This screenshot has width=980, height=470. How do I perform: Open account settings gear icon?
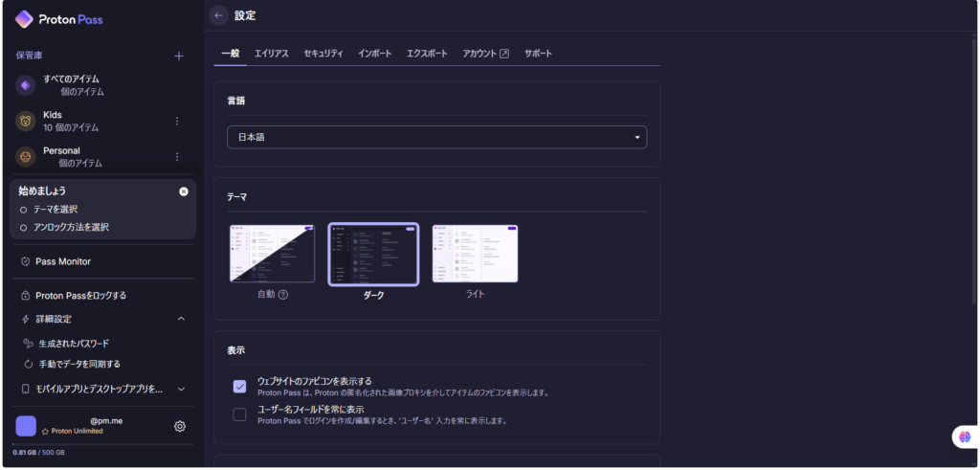[x=180, y=426]
